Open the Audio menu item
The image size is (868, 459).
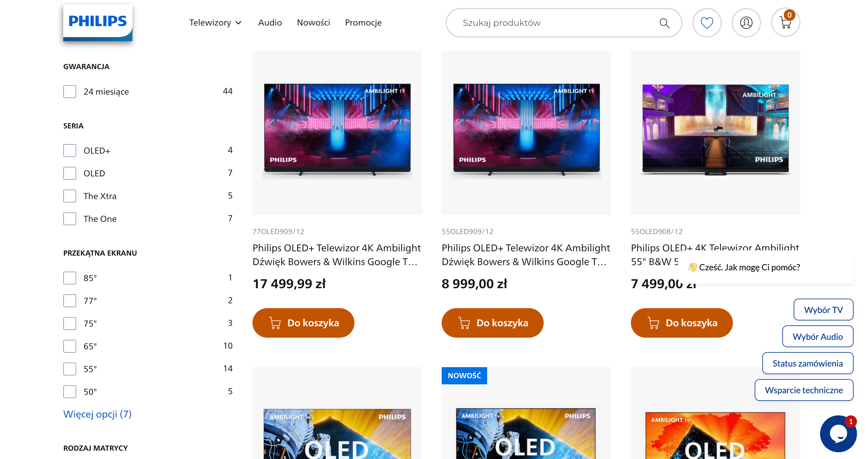[270, 22]
